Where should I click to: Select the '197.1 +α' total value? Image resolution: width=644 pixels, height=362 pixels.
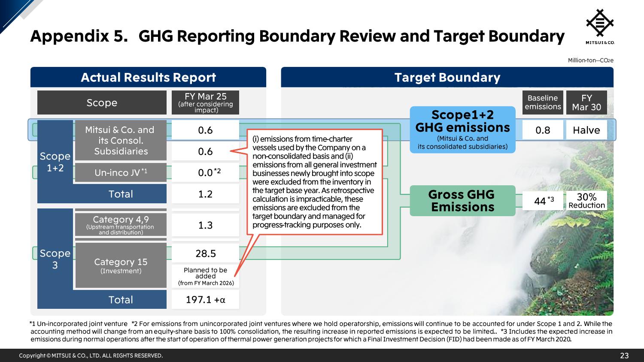click(x=205, y=299)
